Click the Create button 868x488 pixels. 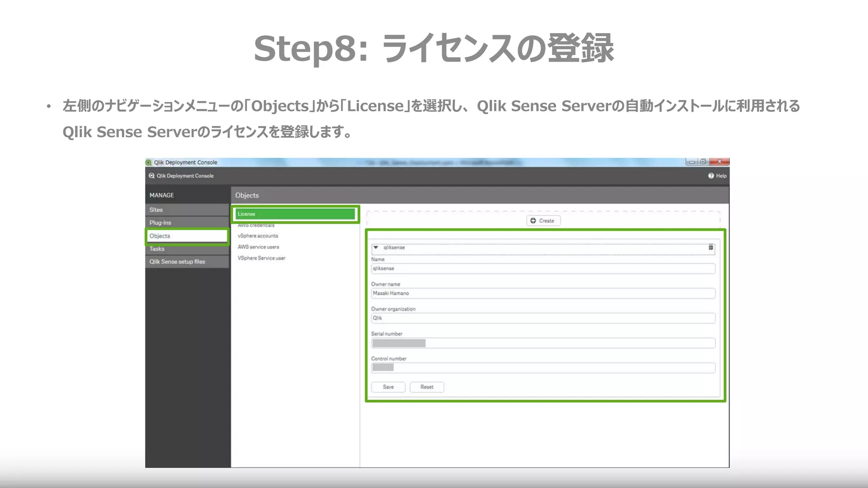pos(543,221)
